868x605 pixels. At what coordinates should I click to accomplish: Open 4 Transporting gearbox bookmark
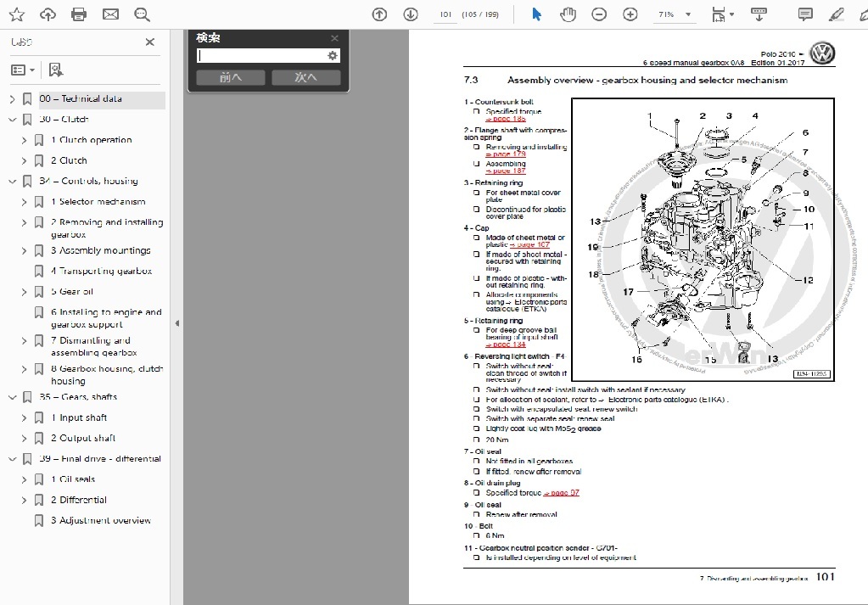click(101, 272)
